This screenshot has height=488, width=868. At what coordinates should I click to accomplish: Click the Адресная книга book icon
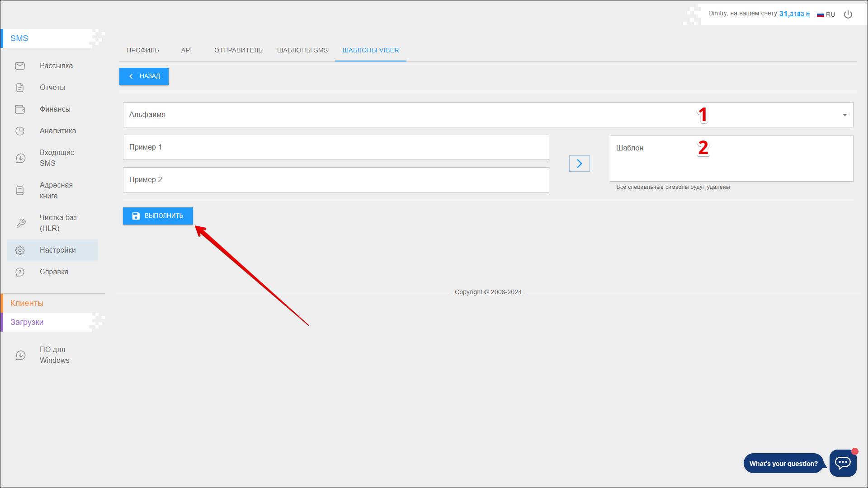click(20, 191)
